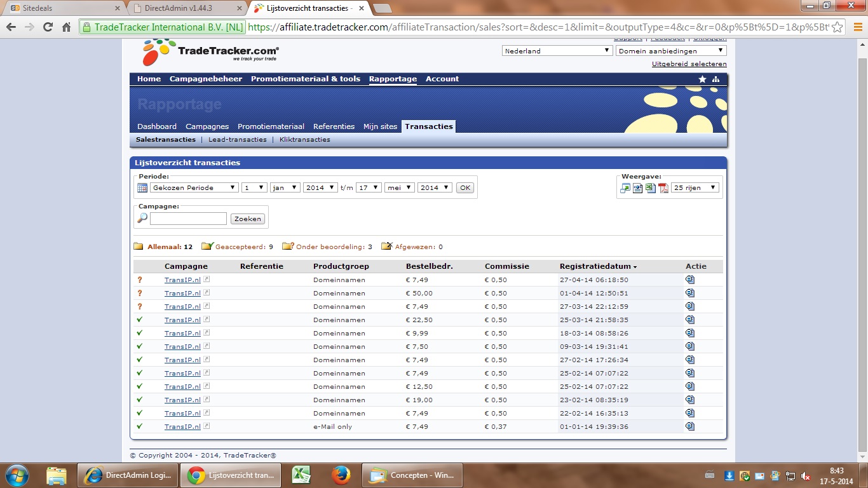Image resolution: width=868 pixels, height=488 pixels.
Task: Click TransIP.nl link in e-Mail only row
Action: (x=182, y=426)
